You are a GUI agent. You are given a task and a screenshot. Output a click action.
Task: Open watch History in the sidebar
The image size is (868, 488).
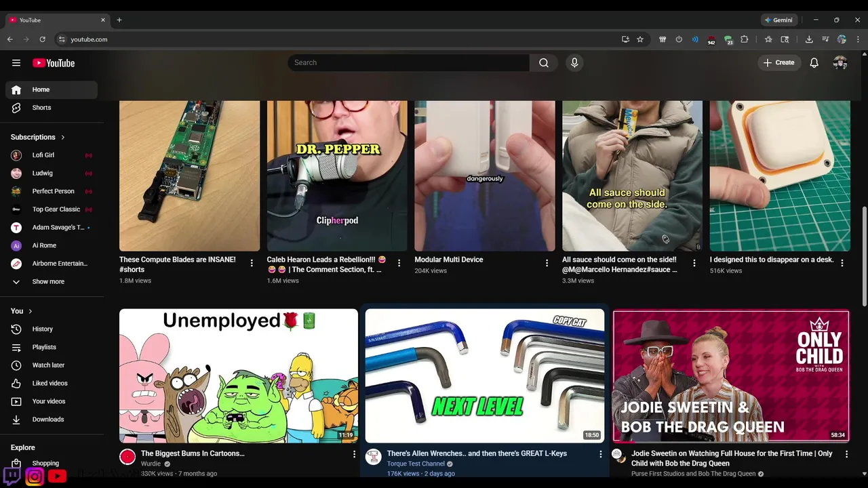click(52, 329)
